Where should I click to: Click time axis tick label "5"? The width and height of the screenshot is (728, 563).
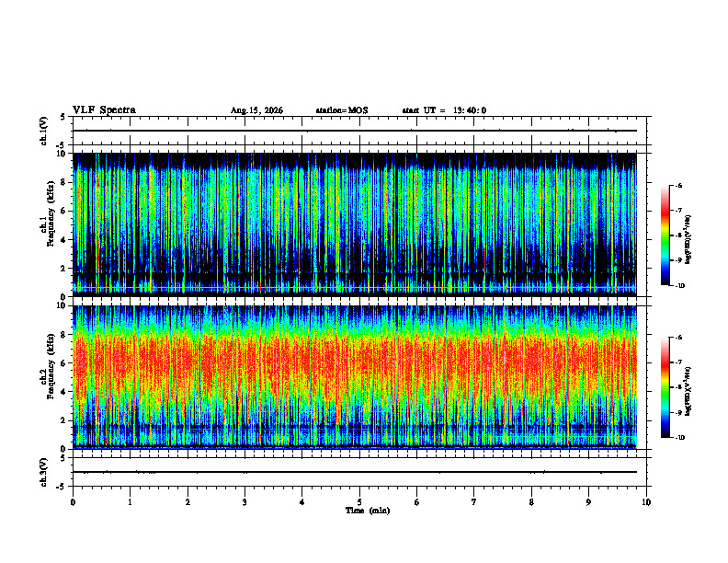(359, 502)
